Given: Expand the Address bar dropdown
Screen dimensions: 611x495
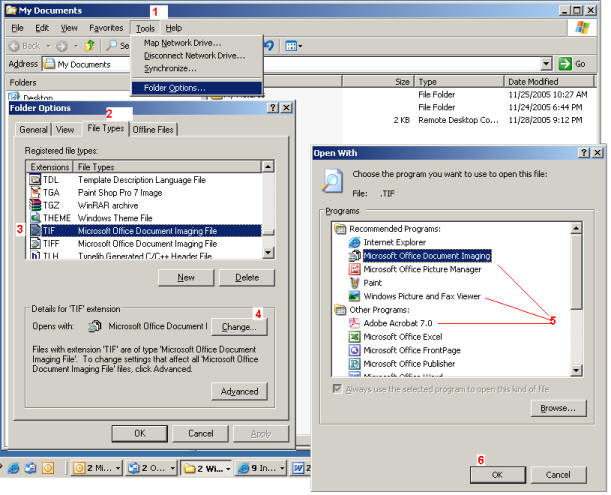Looking at the screenshot, I should coord(546,64).
